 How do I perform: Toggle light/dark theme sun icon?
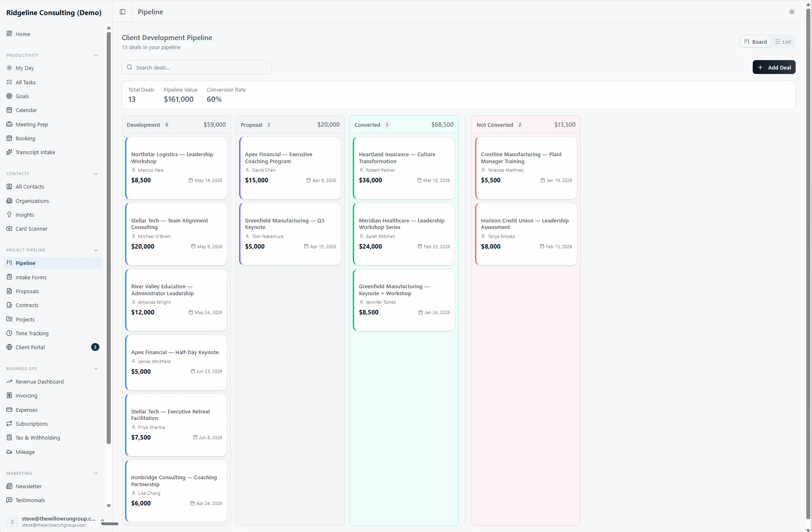pyautogui.click(x=792, y=12)
